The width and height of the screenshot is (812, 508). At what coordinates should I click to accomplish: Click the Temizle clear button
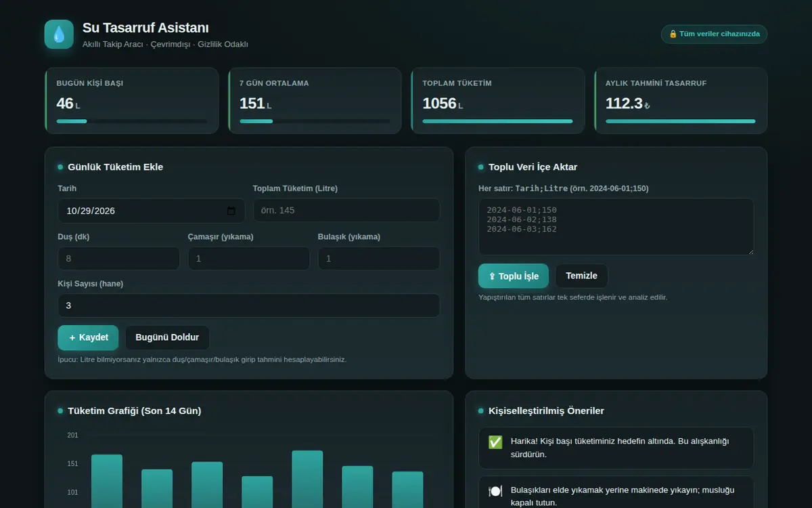[582, 276]
